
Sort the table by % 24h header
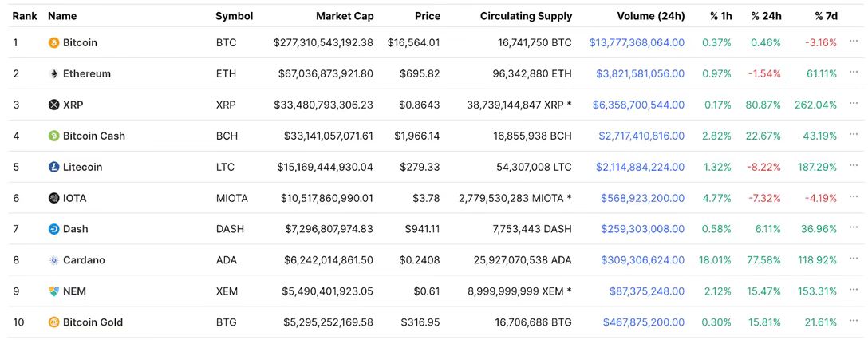click(x=766, y=16)
